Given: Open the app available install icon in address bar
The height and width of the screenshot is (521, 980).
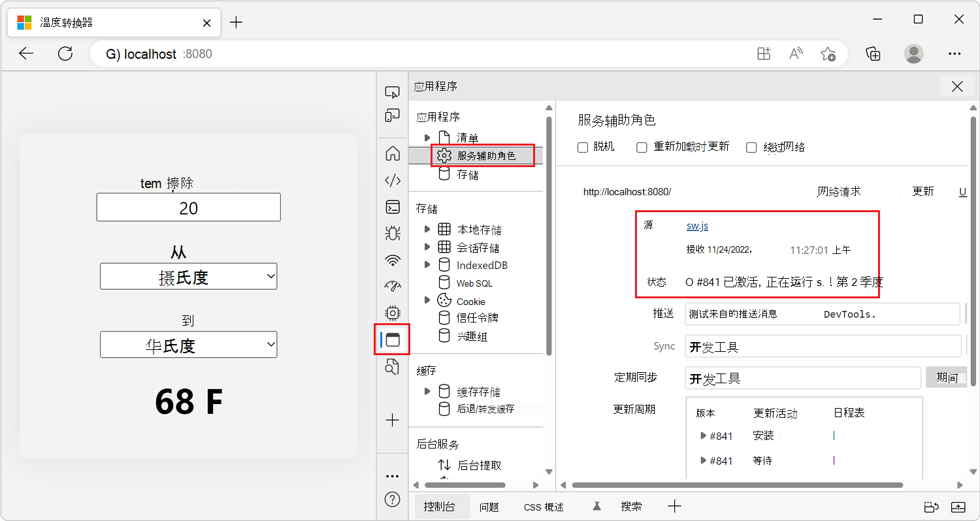Looking at the screenshot, I should 764,54.
